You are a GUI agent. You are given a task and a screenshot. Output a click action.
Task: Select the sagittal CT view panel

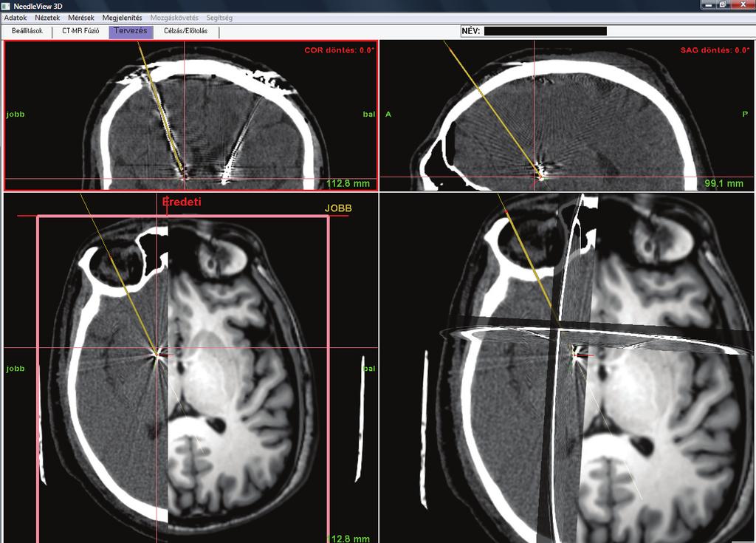point(567,115)
